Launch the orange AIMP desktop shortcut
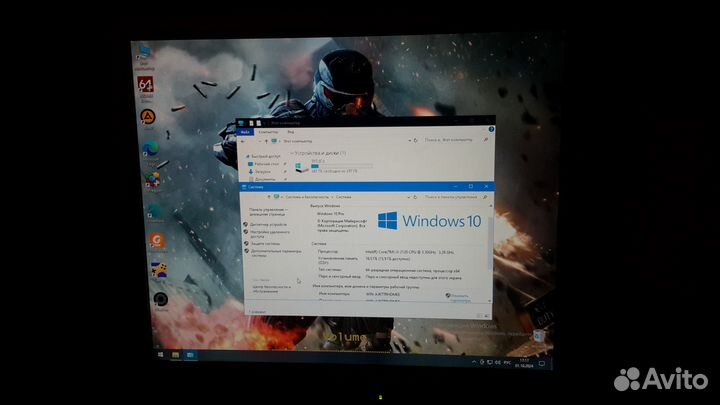The image size is (720, 405). (x=147, y=118)
